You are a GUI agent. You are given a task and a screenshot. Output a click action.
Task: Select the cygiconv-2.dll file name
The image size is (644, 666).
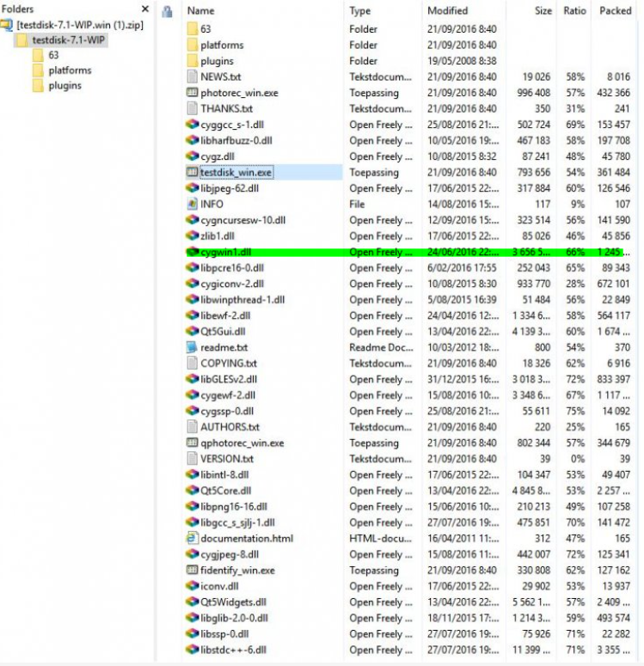tap(232, 284)
